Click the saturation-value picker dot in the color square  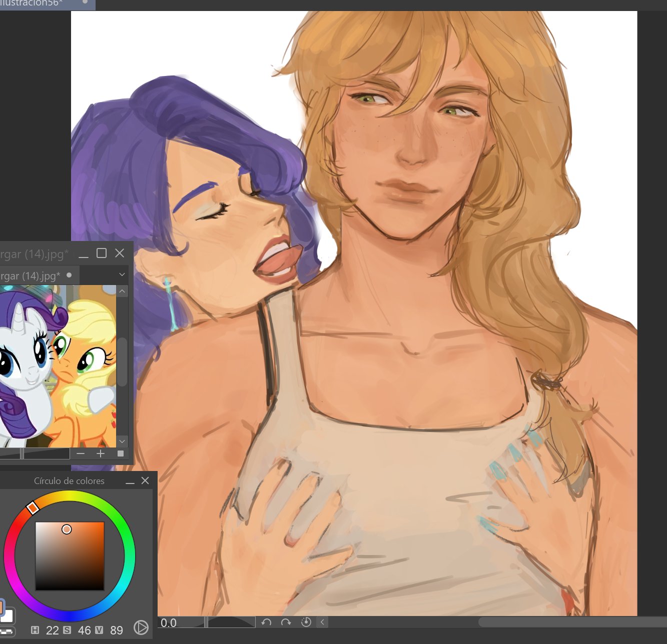(67, 529)
